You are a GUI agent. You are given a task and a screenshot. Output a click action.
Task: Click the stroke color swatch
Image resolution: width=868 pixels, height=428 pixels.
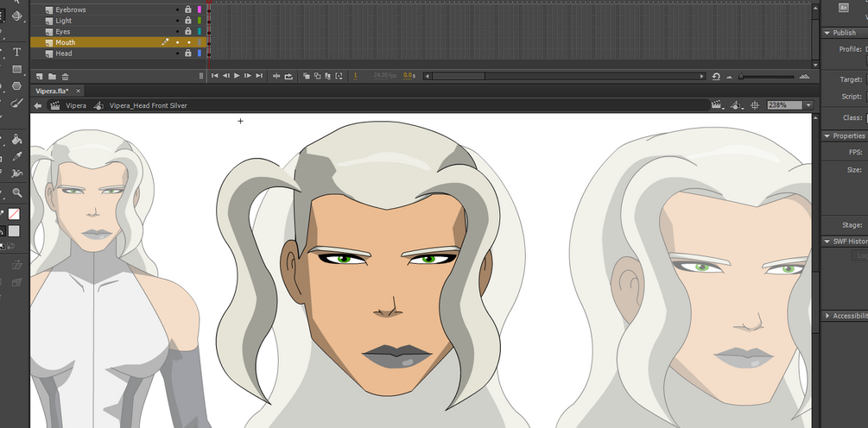(x=15, y=214)
